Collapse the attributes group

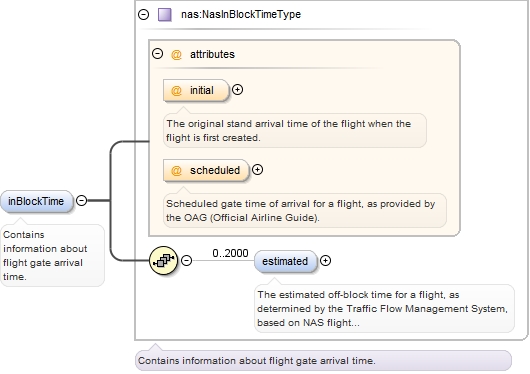click(x=158, y=53)
